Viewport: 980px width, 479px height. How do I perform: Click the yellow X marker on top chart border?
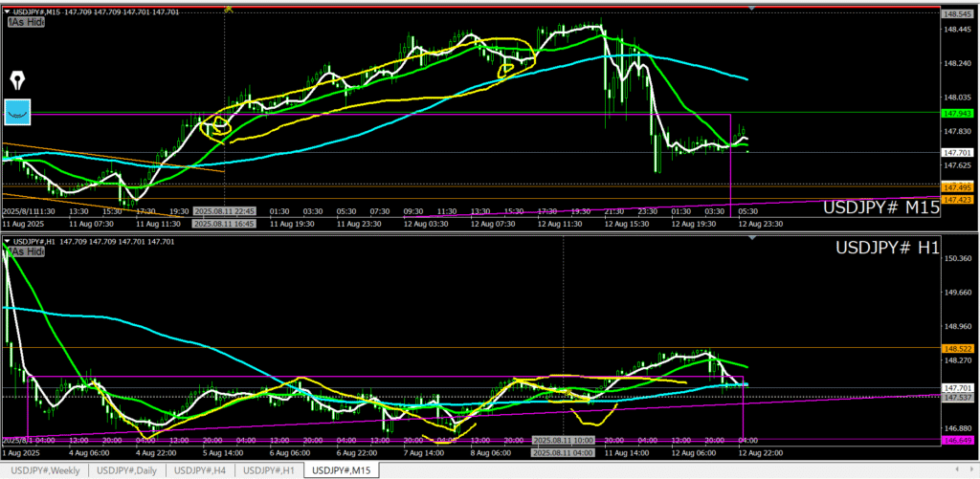[228, 9]
